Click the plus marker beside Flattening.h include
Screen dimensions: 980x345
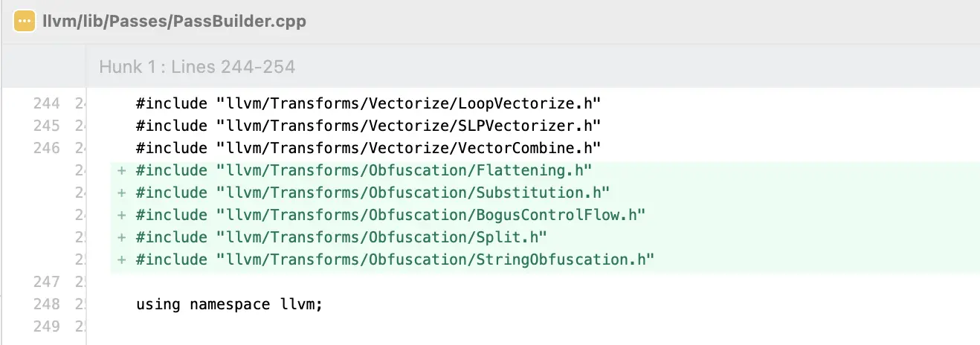pos(121,170)
